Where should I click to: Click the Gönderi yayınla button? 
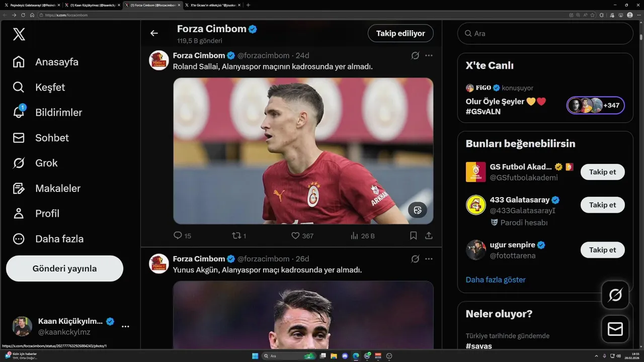[64, 268]
